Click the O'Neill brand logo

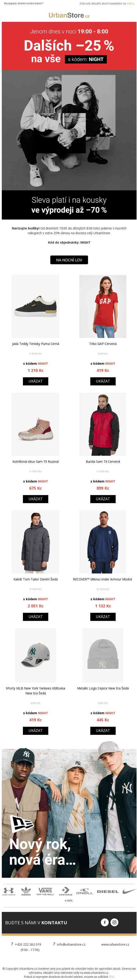point(84,892)
